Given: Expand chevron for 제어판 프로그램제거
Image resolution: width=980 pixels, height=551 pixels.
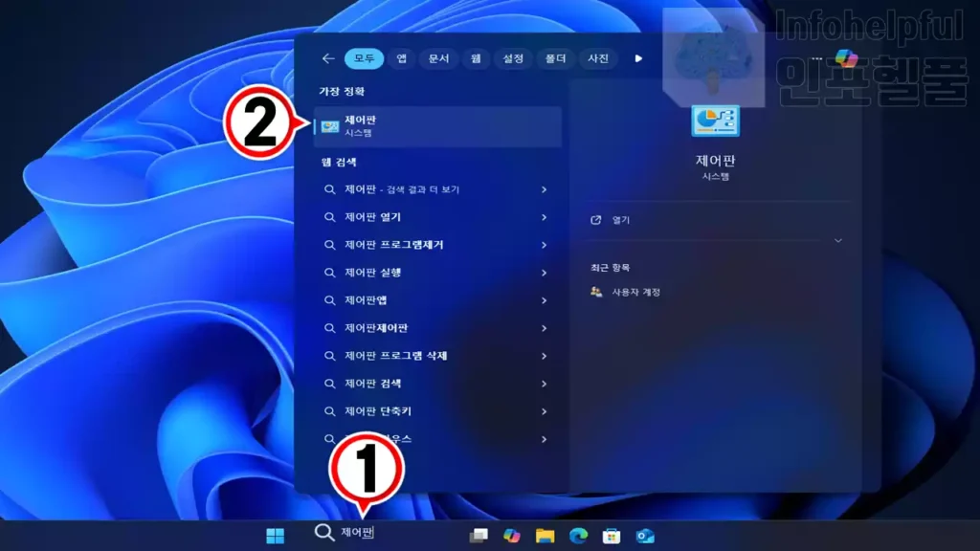Looking at the screenshot, I should [544, 245].
